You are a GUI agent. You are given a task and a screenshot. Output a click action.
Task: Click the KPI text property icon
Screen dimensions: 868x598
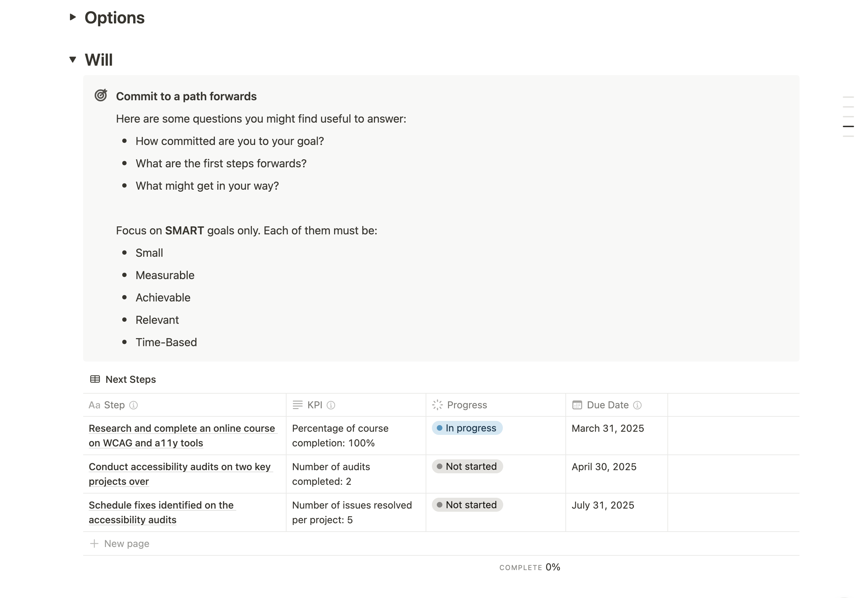point(298,405)
